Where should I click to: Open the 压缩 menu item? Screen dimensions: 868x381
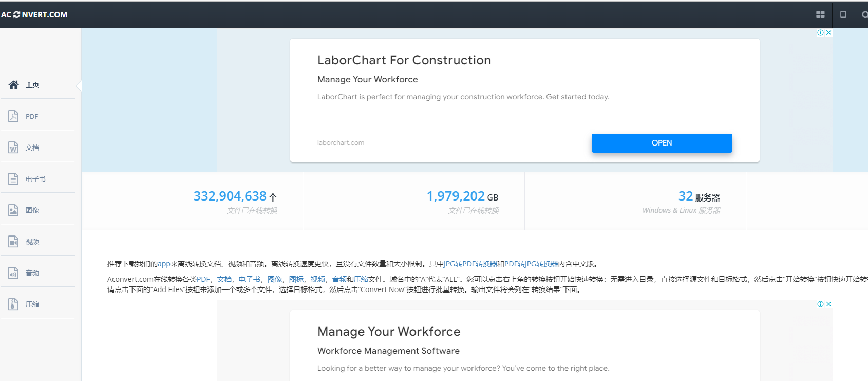(32, 304)
